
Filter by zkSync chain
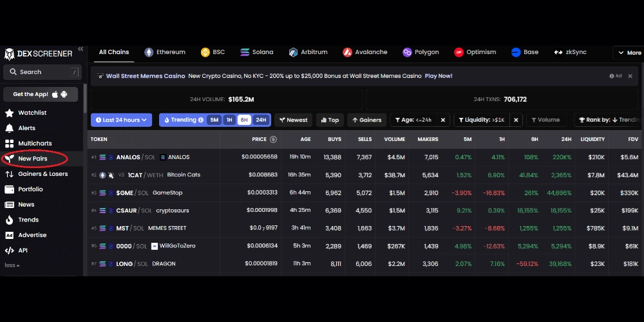570,52
